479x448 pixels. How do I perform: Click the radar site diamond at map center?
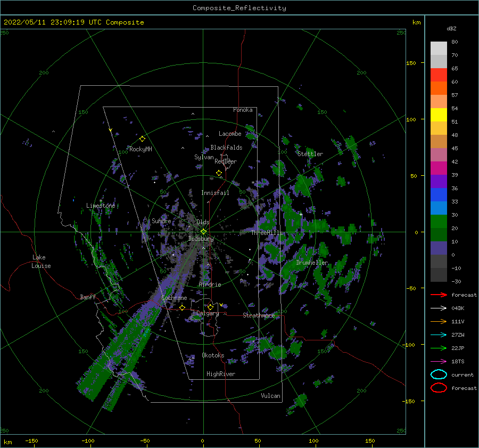coord(203,232)
